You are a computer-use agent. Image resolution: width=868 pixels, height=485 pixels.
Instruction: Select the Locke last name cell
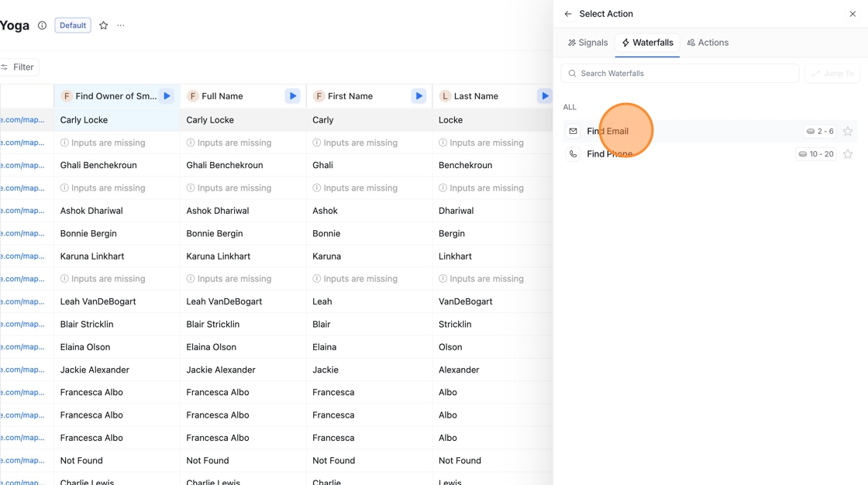click(x=493, y=120)
